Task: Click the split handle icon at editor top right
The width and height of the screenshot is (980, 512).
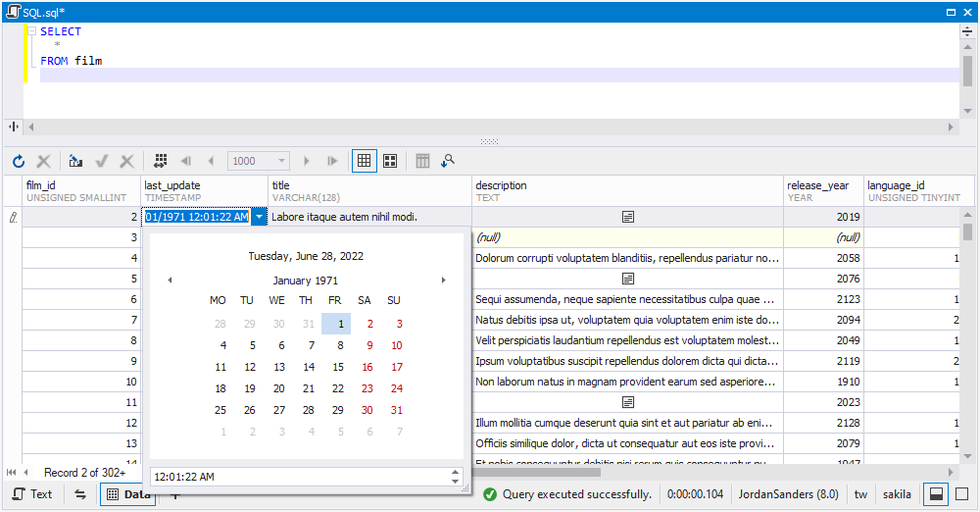Action: [967, 32]
